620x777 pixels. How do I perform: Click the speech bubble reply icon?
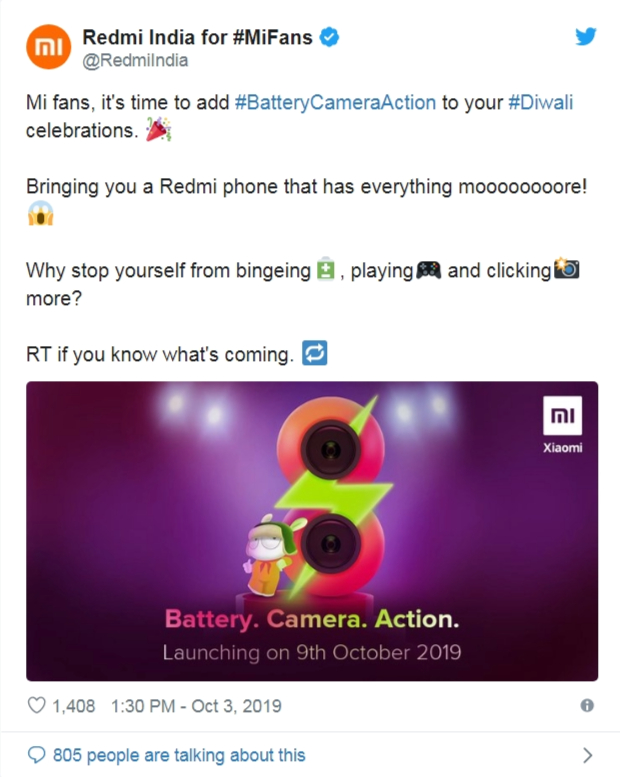click(x=36, y=755)
